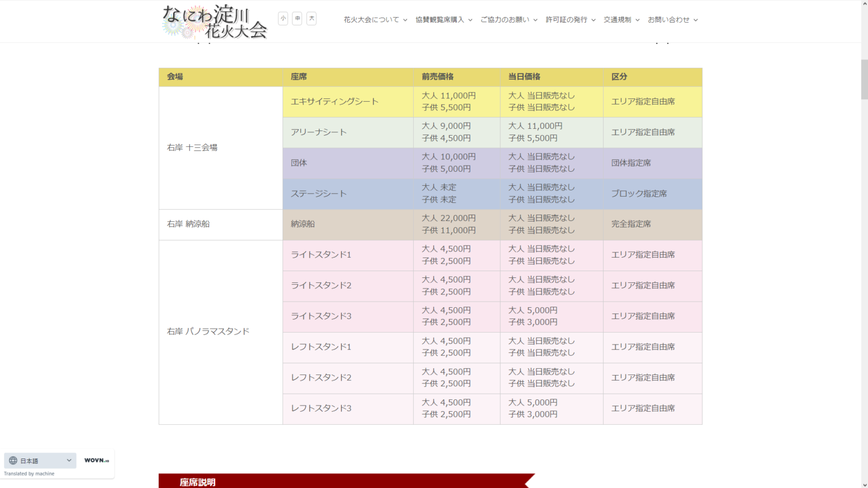
Task: Open the 許可証の発行 menu item
Action: [568, 19]
